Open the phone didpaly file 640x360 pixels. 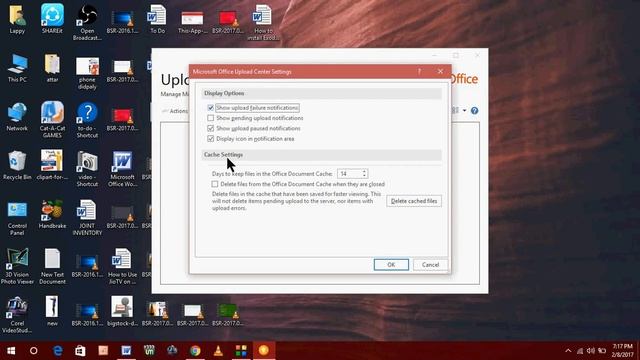pos(87,73)
